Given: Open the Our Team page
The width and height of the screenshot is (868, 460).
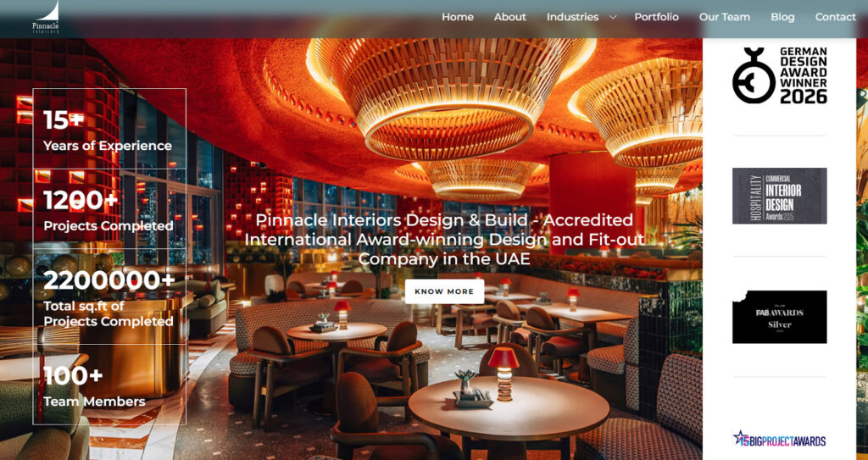Looking at the screenshot, I should tap(725, 17).
